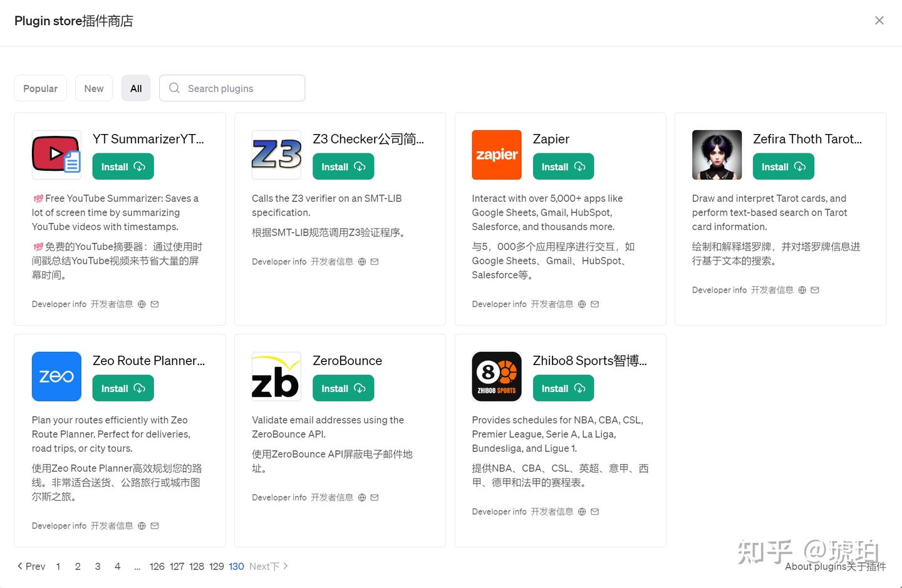902x588 pixels.
Task: Go to page 127
Action: coord(177,566)
